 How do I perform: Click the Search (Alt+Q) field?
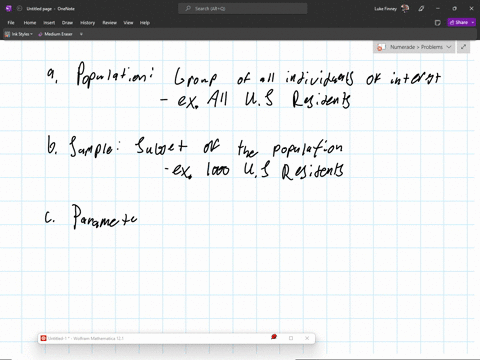[x=243, y=9]
